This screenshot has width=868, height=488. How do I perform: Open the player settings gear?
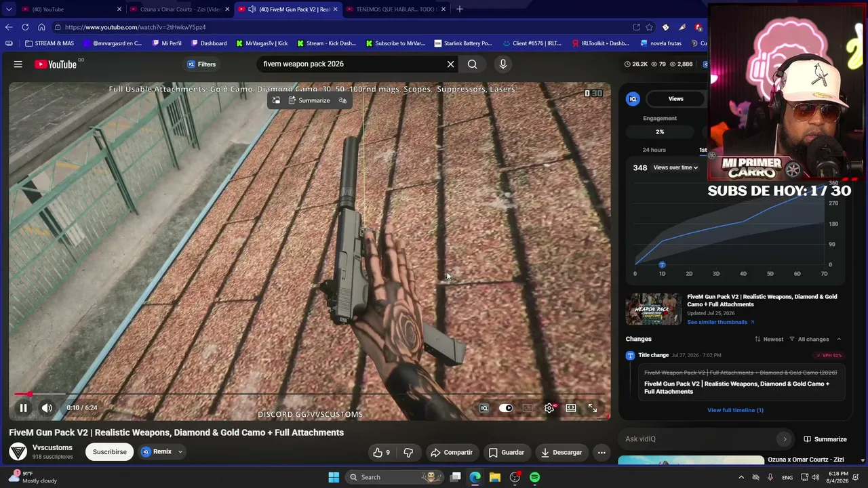click(x=549, y=408)
